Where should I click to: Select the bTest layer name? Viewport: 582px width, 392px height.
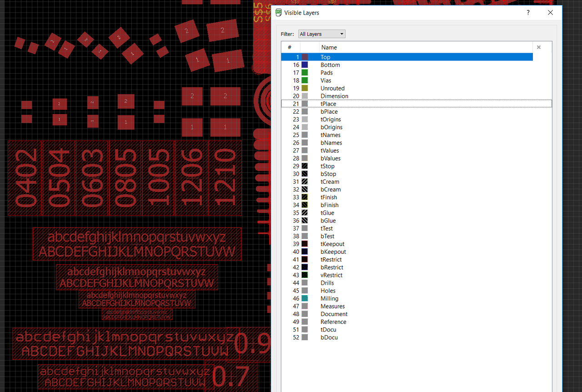click(x=327, y=236)
